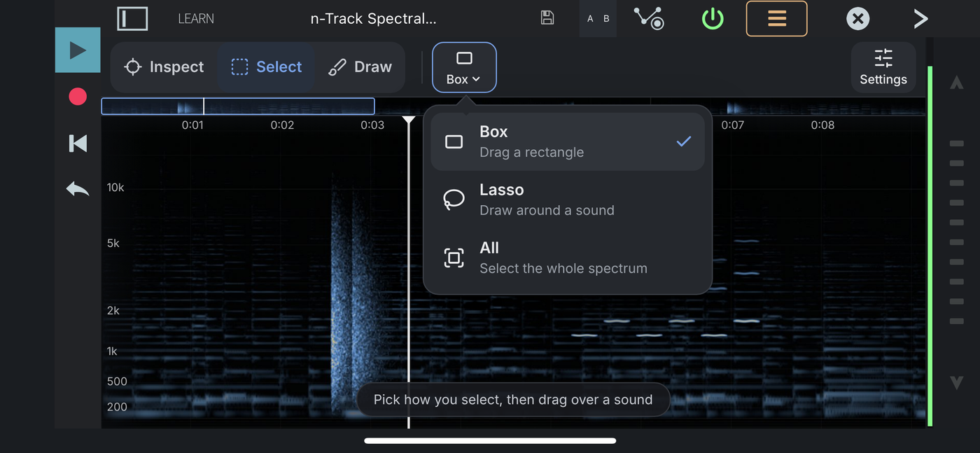Image resolution: width=980 pixels, height=453 pixels.
Task: Rewind to start with skip-back icon
Action: [78, 144]
